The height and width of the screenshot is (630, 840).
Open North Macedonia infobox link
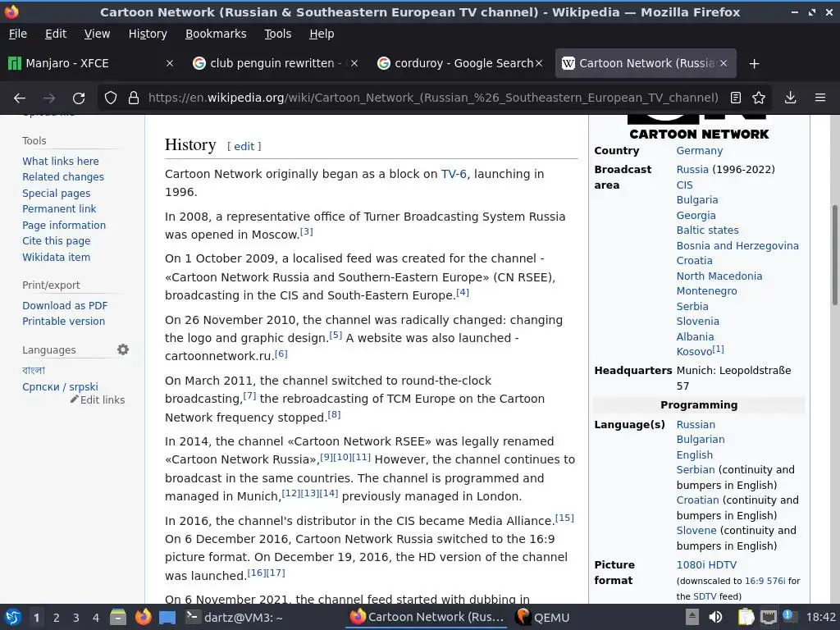(x=719, y=276)
